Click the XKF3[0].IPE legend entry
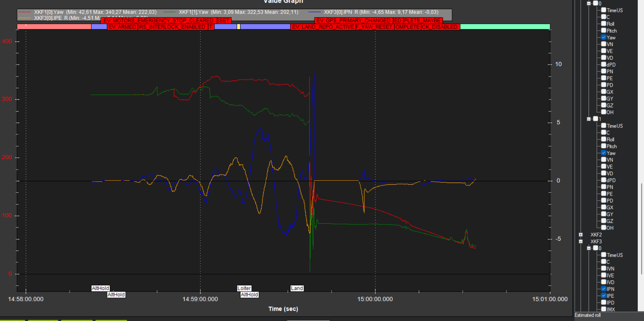The width and height of the screenshot is (644, 321). click(83, 18)
